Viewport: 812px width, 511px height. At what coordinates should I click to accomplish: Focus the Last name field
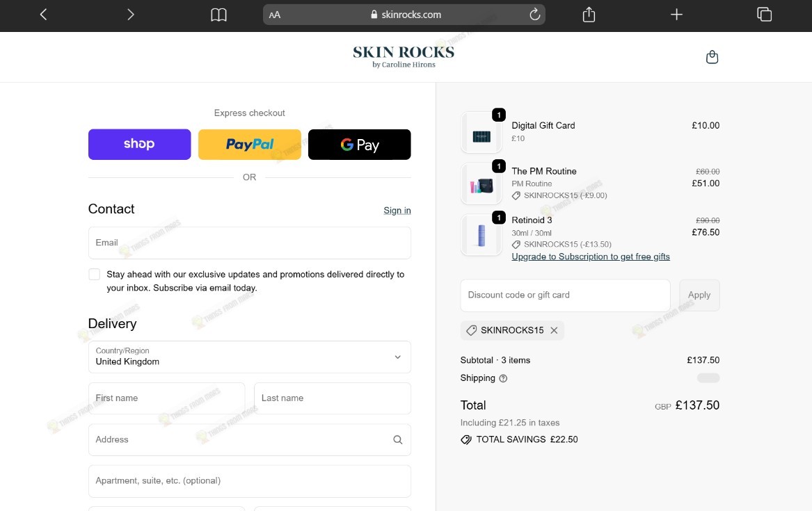pos(333,398)
